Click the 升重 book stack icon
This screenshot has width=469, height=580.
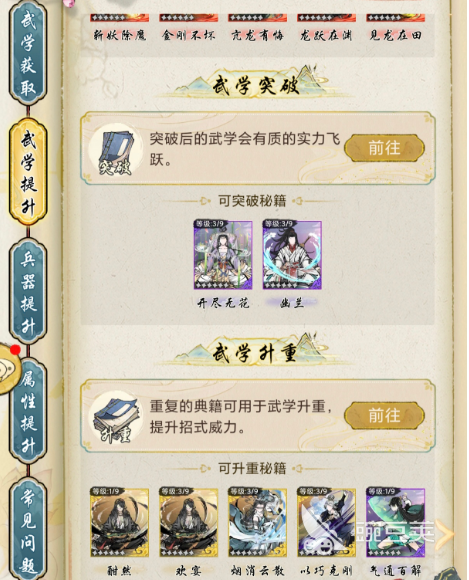(x=115, y=418)
